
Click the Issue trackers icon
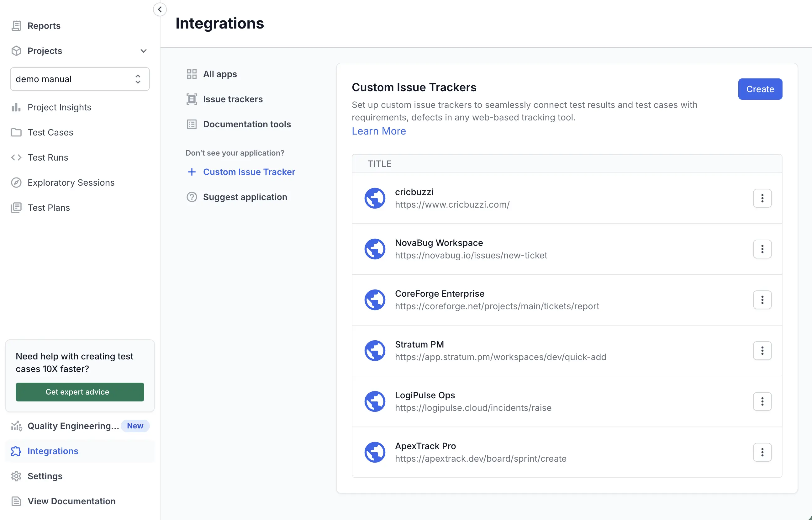pyautogui.click(x=192, y=99)
